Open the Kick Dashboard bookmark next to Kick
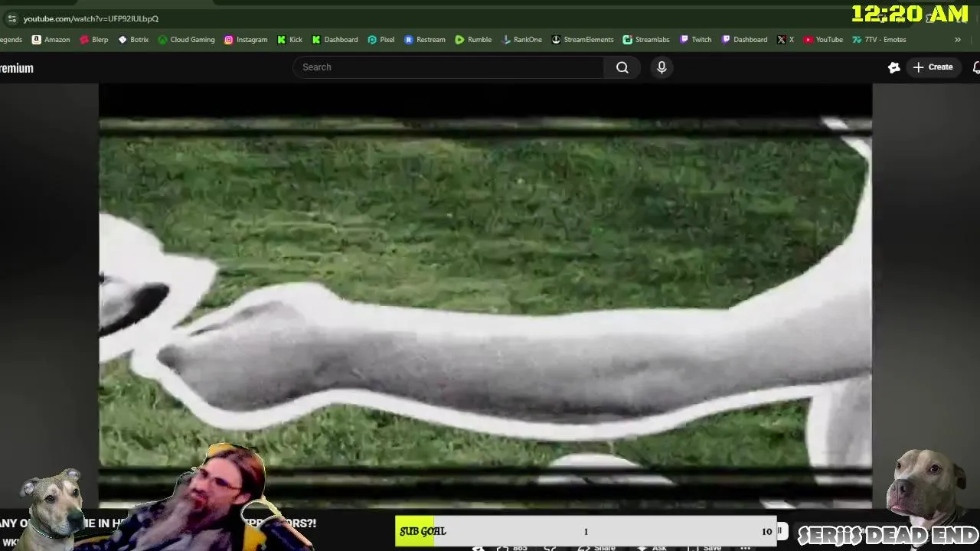 pos(335,40)
